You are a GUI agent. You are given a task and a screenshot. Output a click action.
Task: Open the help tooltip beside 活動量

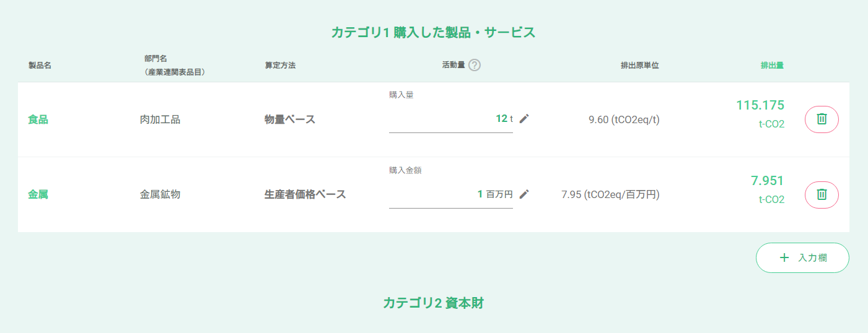[475, 65]
